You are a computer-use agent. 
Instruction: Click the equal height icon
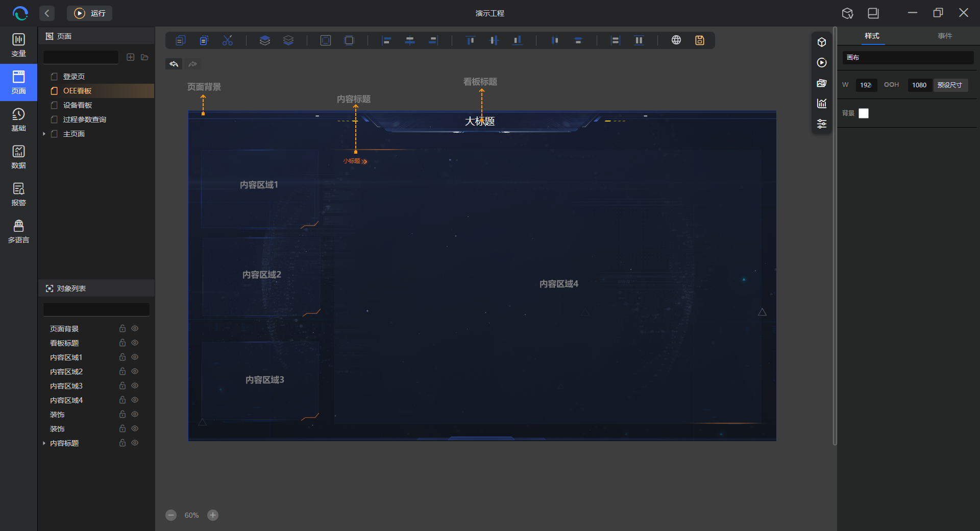click(x=639, y=40)
